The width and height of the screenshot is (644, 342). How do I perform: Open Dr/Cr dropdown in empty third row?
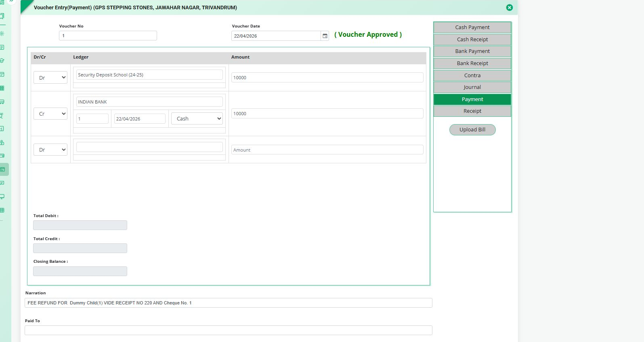(x=50, y=150)
